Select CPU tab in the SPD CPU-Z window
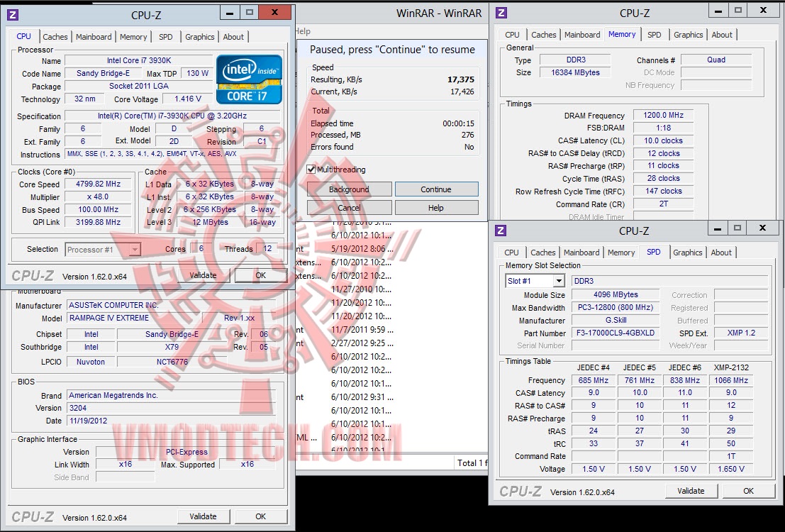785x532 pixels. [x=512, y=253]
